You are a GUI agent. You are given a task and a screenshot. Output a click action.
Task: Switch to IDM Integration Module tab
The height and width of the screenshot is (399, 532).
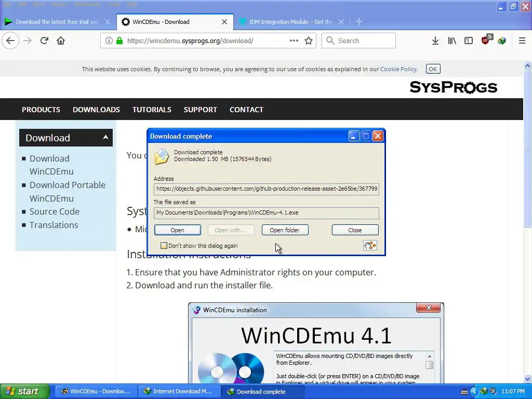[x=291, y=22]
